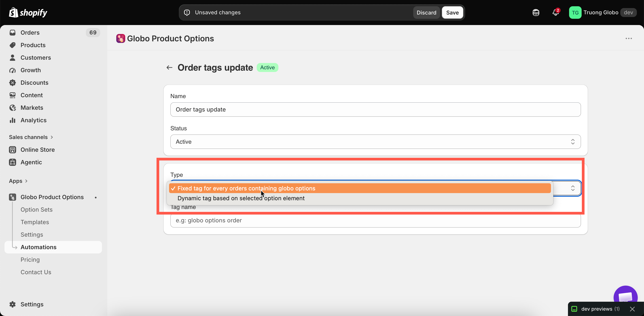Screen dimensions: 644x316
Task: Open the Sidekick assistant icon
Action: coord(536,13)
